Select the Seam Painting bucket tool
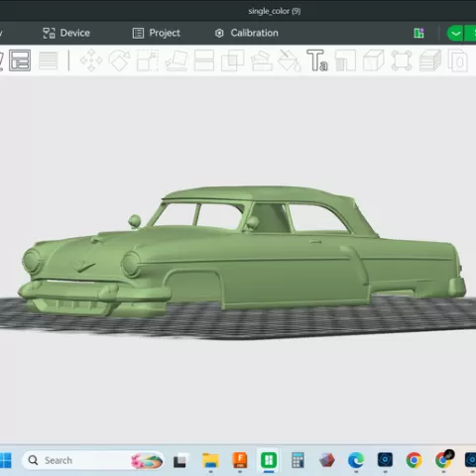 pyautogui.click(x=290, y=60)
